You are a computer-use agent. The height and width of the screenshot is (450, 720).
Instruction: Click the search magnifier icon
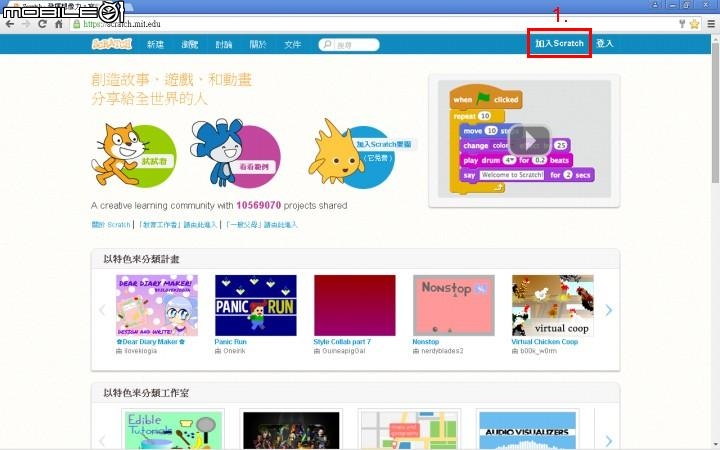click(327, 45)
